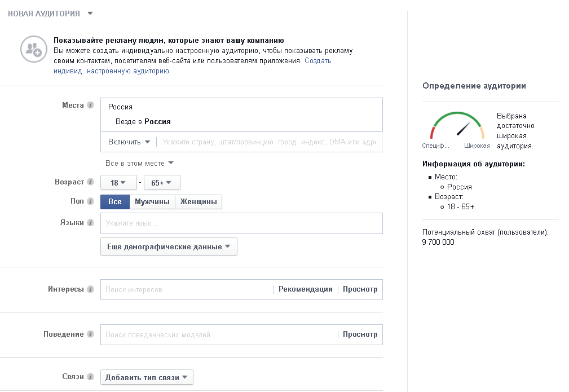Screen dimensions: 569x392
Task: Select Мужчины gender option
Action: (x=152, y=202)
